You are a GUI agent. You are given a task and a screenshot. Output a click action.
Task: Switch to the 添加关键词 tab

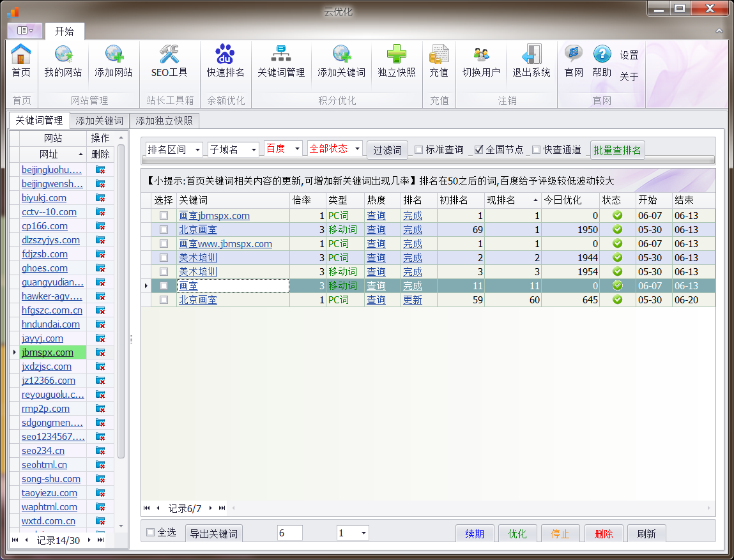coord(99,121)
